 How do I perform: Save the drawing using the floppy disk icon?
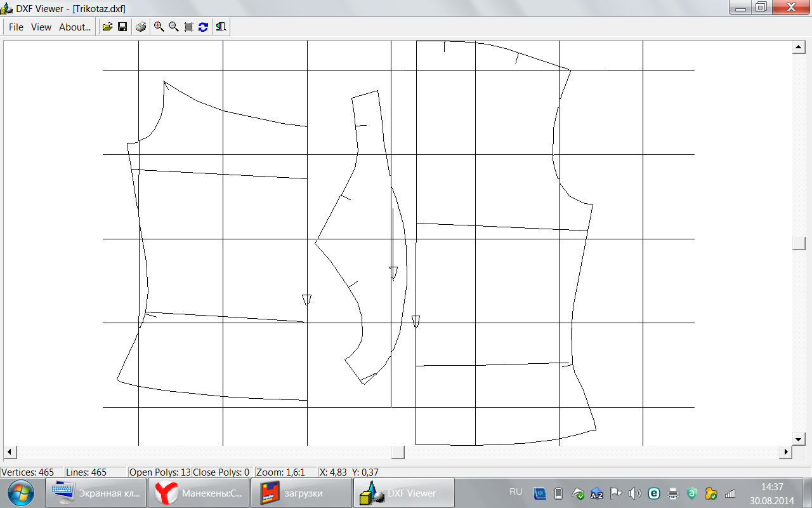point(122,27)
